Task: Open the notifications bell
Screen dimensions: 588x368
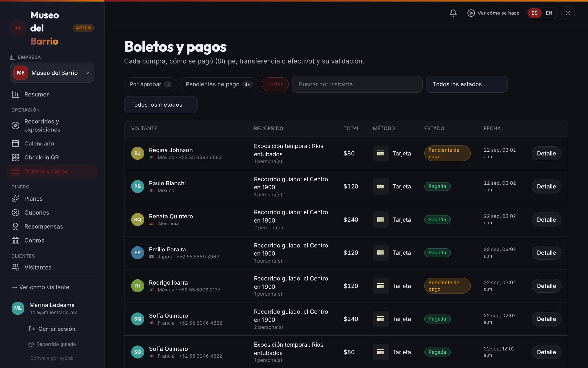Action: point(453,13)
